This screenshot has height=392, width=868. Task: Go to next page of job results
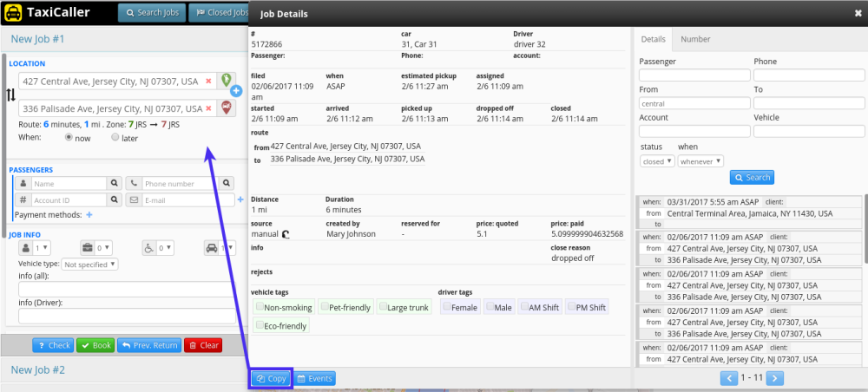(x=775, y=378)
